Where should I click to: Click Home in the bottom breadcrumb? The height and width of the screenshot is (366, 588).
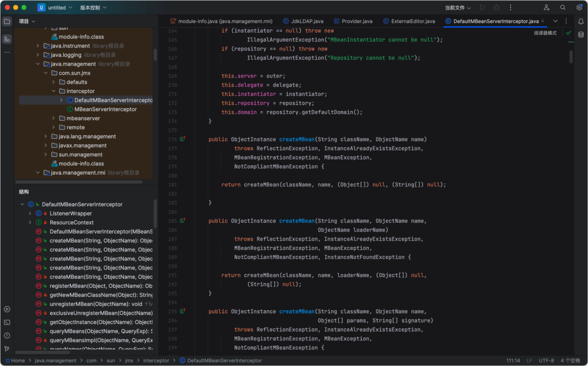[x=15, y=360]
